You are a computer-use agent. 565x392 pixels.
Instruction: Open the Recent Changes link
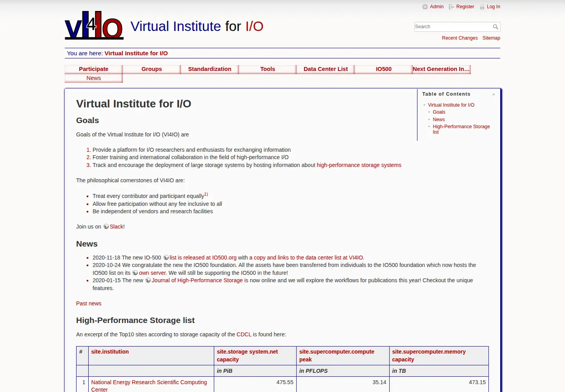tap(460, 38)
